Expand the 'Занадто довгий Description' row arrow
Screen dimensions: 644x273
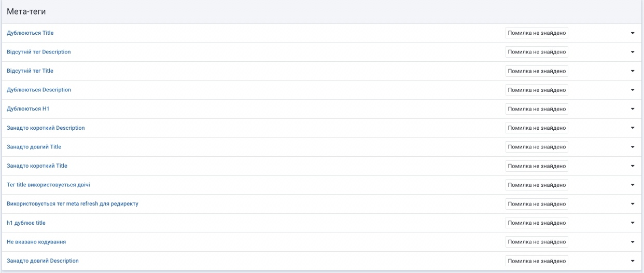coord(633,261)
